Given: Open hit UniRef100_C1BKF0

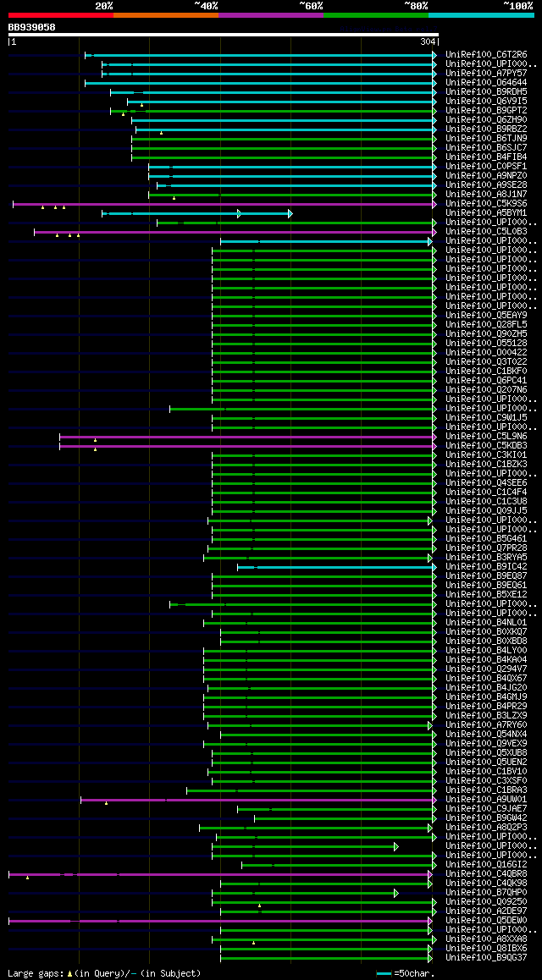Looking at the screenshot, I should 486,372.
